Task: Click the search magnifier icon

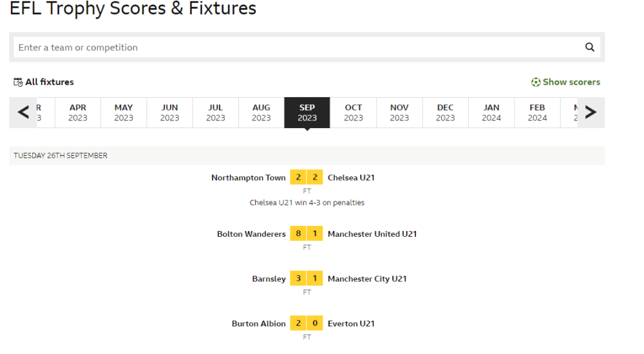Action: pyautogui.click(x=590, y=47)
